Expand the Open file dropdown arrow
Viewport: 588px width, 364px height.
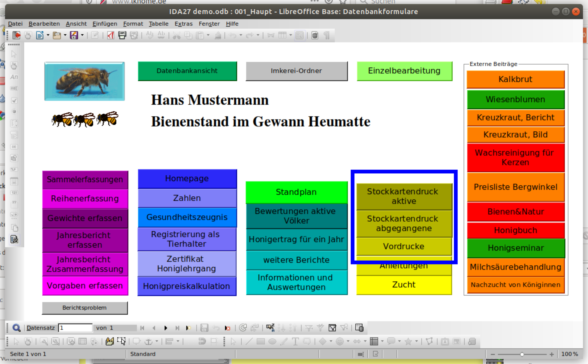click(65, 35)
